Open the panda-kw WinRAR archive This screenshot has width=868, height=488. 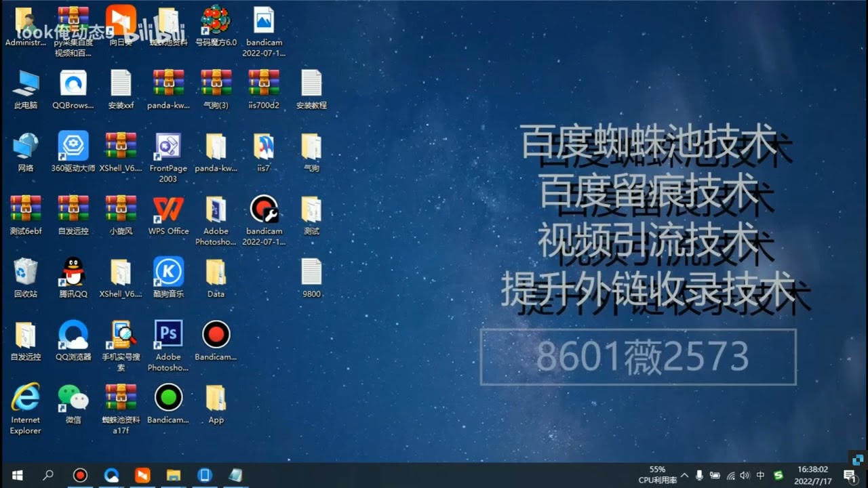pos(168,83)
